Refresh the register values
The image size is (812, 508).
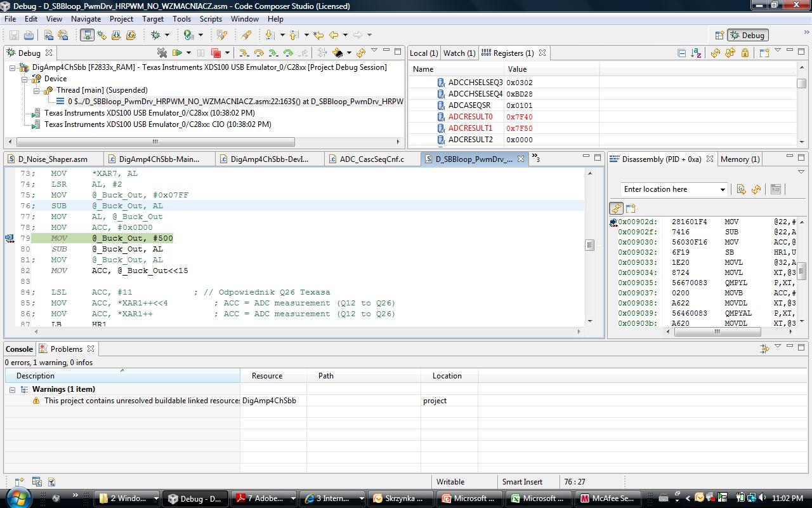(716, 53)
